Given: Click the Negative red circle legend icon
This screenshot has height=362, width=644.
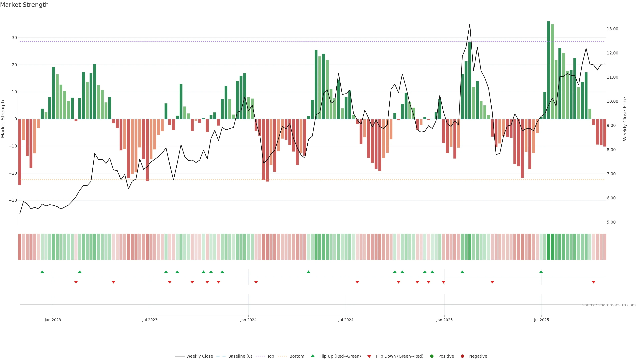Looking at the screenshot, I should 462,356.
